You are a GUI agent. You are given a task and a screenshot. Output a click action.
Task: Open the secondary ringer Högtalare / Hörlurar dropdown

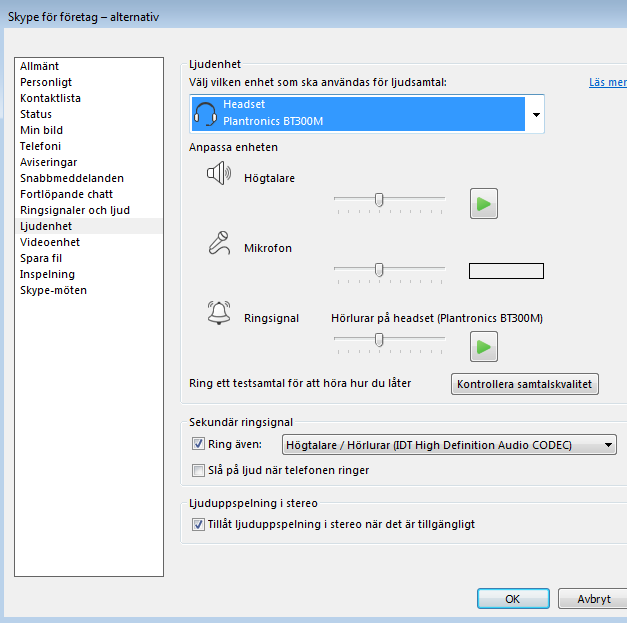click(x=449, y=445)
